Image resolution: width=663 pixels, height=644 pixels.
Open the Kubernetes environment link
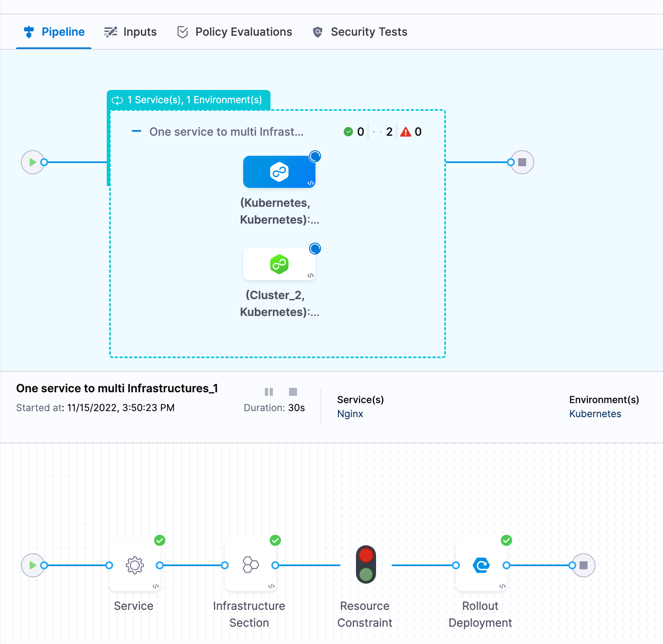click(x=595, y=414)
